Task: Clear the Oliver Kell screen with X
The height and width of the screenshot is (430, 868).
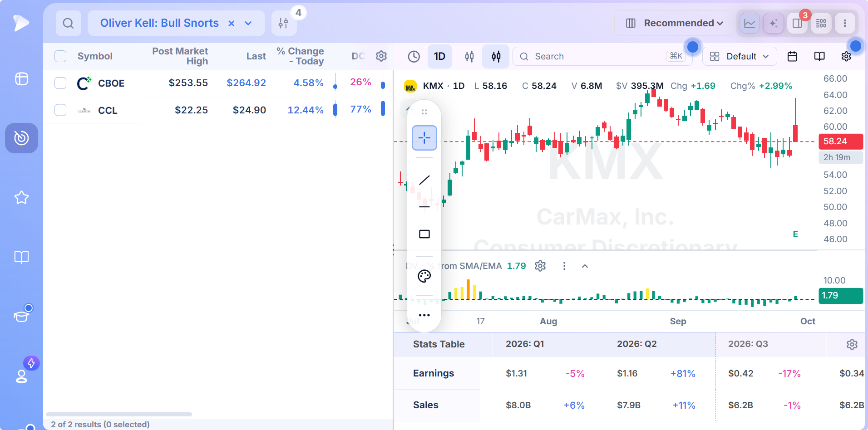Action: pos(232,23)
